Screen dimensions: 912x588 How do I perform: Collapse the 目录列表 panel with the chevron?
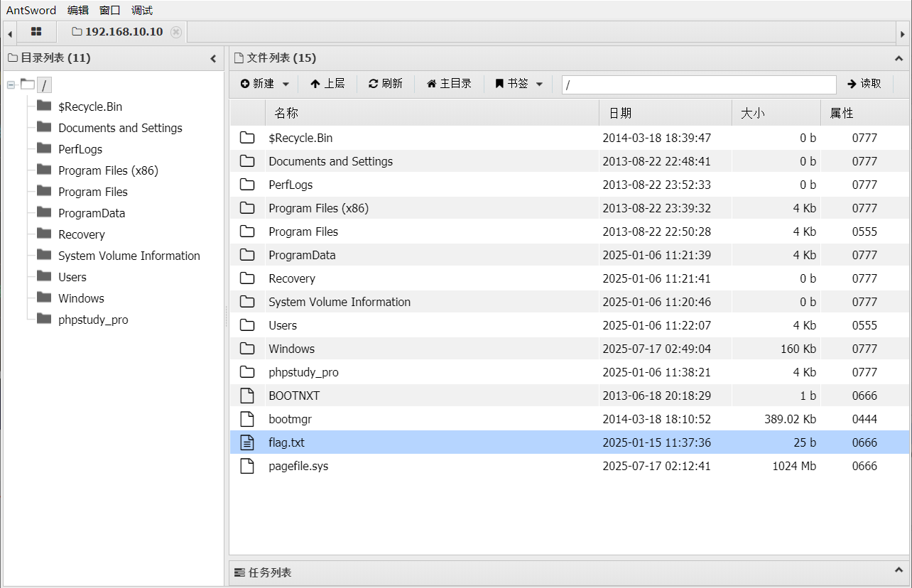tap(213, 58)
